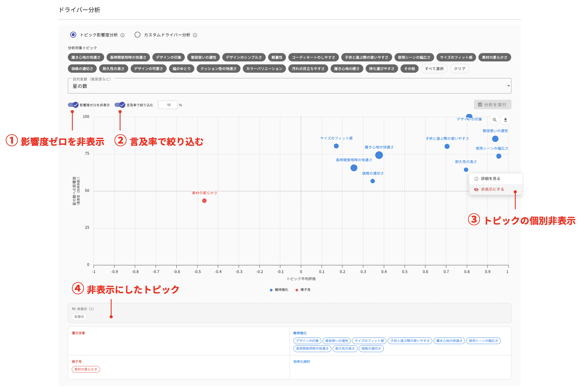Deselect 履き心地の快適さ in the analysis topic chips
The height and width of the screenshot is (392, 585).
tap(86, 57)
